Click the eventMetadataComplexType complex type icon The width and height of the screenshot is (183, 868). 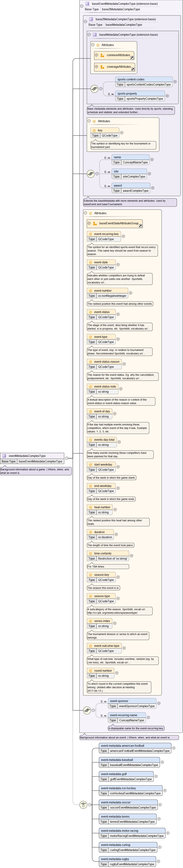coord(4,456)
